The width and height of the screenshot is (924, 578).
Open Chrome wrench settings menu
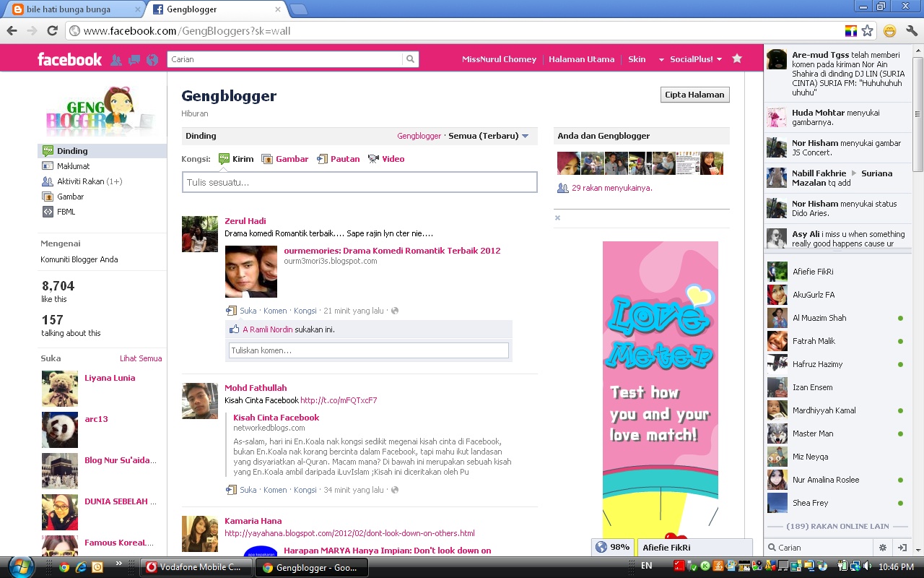pyautogui.click(x=911, y=31)
